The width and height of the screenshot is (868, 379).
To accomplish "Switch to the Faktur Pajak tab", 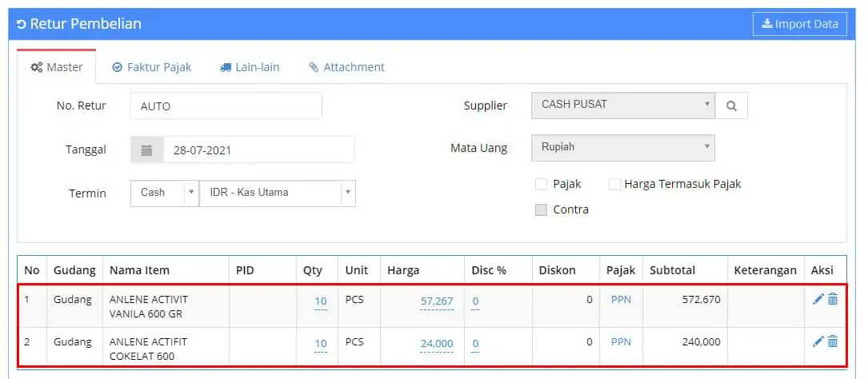I will 152,67.
